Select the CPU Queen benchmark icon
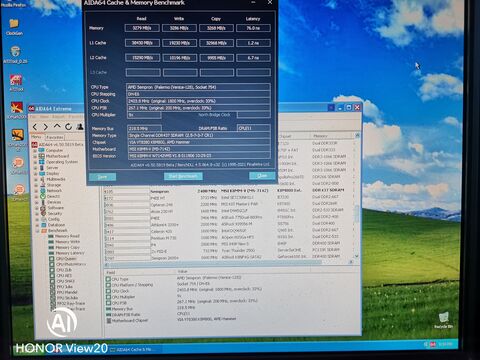The width and height of the screenshot is (480, 360). (52, 259)
